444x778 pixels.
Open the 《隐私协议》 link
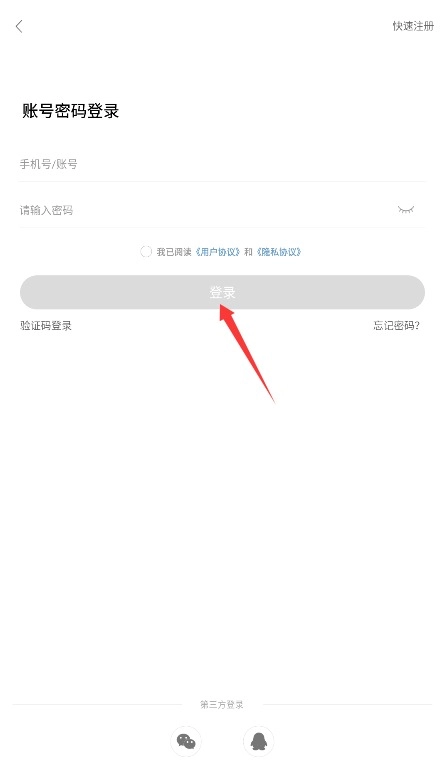tap(279, 252)
